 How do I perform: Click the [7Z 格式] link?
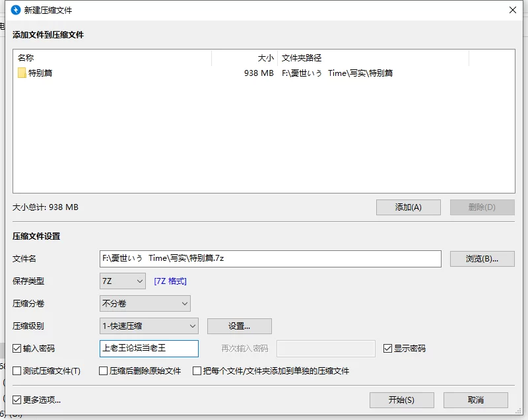170,281
